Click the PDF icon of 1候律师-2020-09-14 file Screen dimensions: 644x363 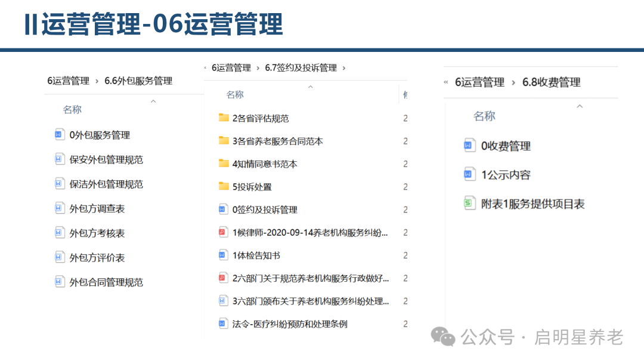222,232
